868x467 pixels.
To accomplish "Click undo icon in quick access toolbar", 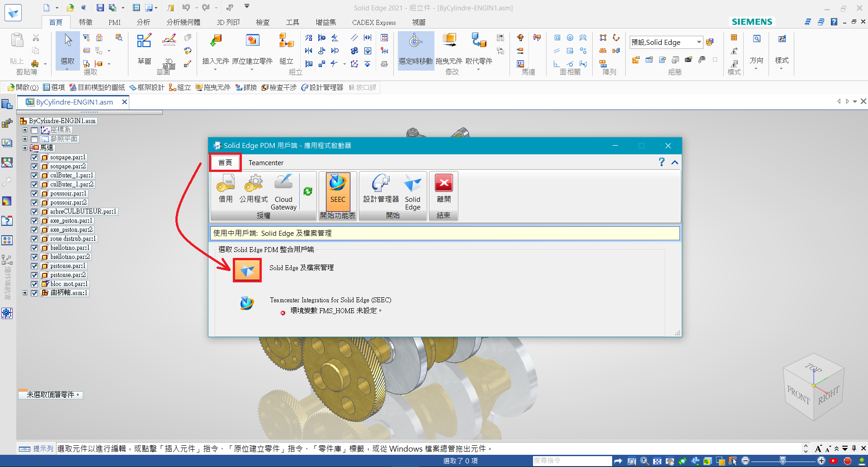I will click(186, 8).
